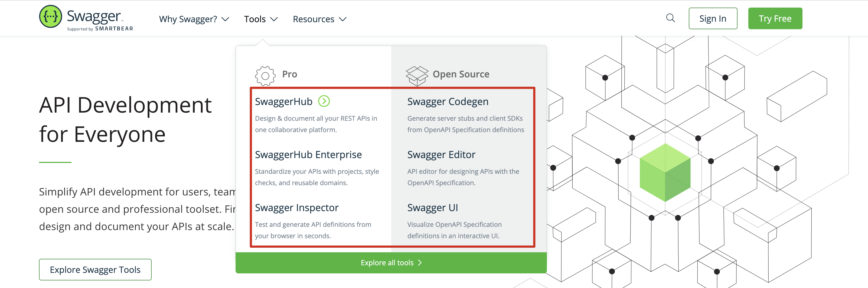Select the Tools menu item
868x288 pixels.
pyautogui.click(x=255, y=19)
